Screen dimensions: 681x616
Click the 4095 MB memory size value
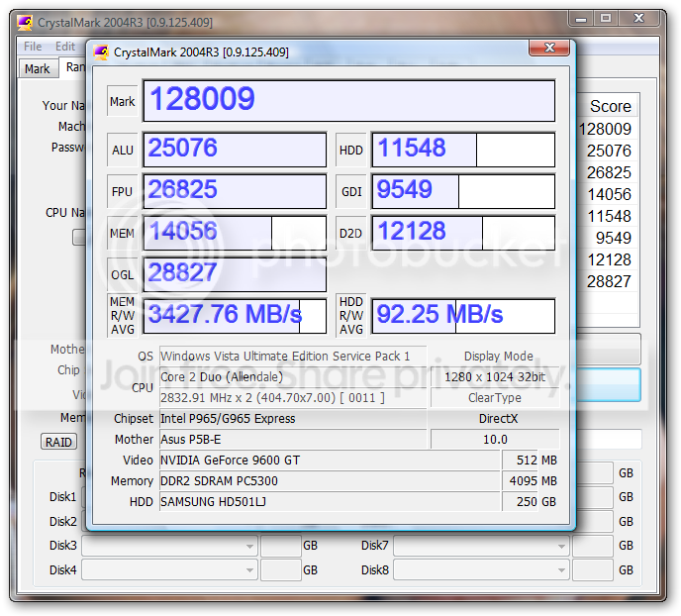pyautogui.click(x=520, y=481)
